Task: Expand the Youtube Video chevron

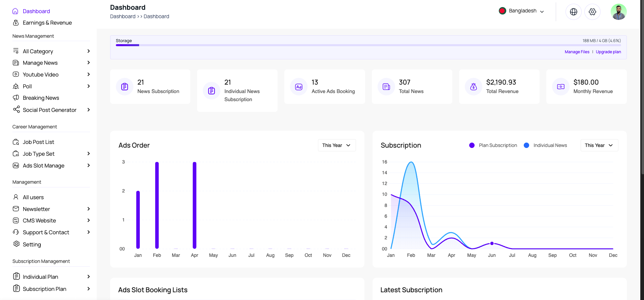Action: (89, 74)
